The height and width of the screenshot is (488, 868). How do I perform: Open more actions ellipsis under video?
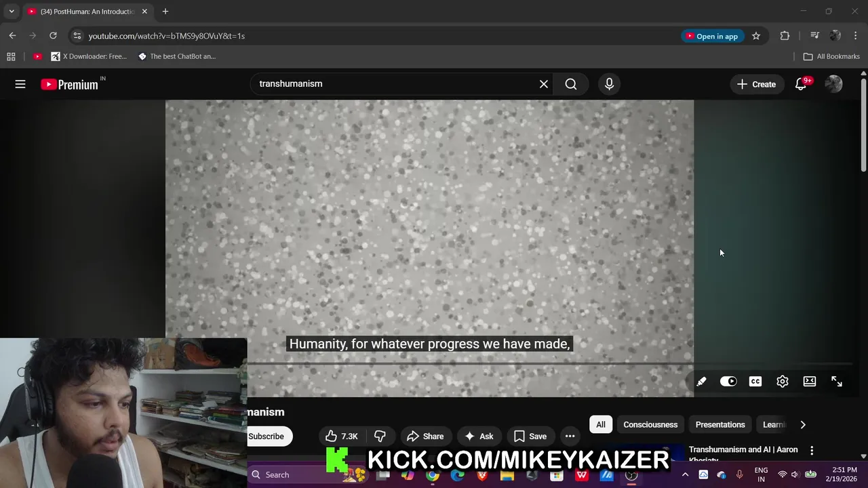pos(570,436)
